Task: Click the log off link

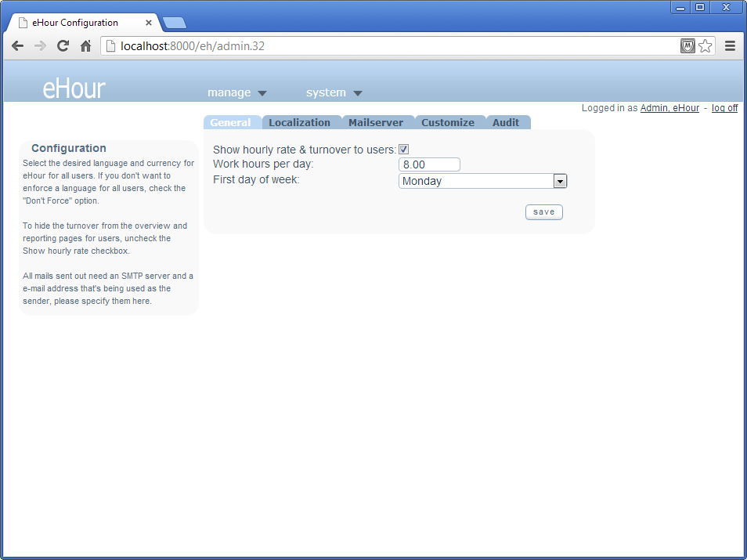Action: (x=724, y=108)
